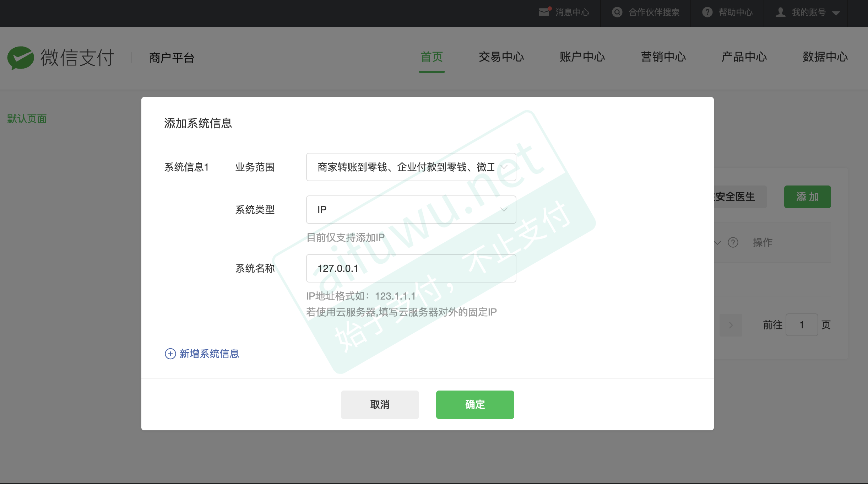Click 合作伙伴搜索 link

point(654,12)
